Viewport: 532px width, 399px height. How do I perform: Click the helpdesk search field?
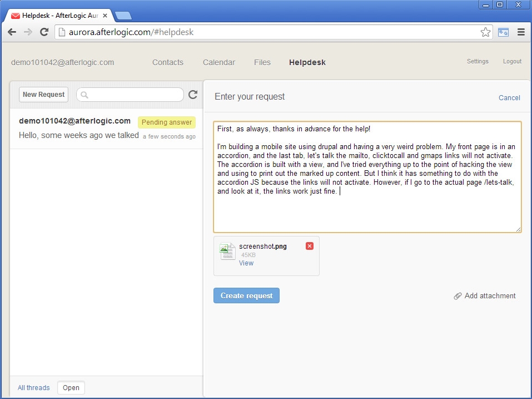coord(130,95)
